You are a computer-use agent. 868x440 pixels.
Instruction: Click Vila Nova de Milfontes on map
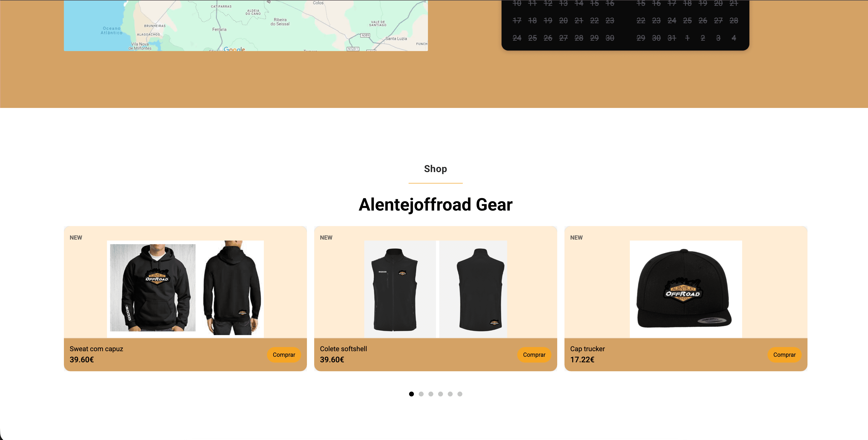(140, 46)
